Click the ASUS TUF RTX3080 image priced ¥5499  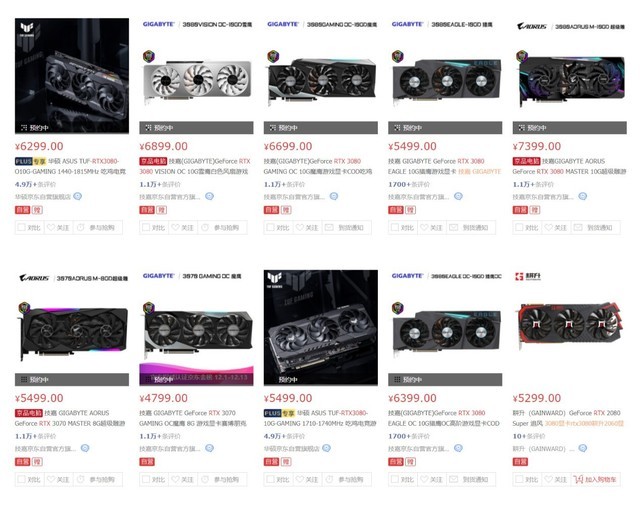321,328
